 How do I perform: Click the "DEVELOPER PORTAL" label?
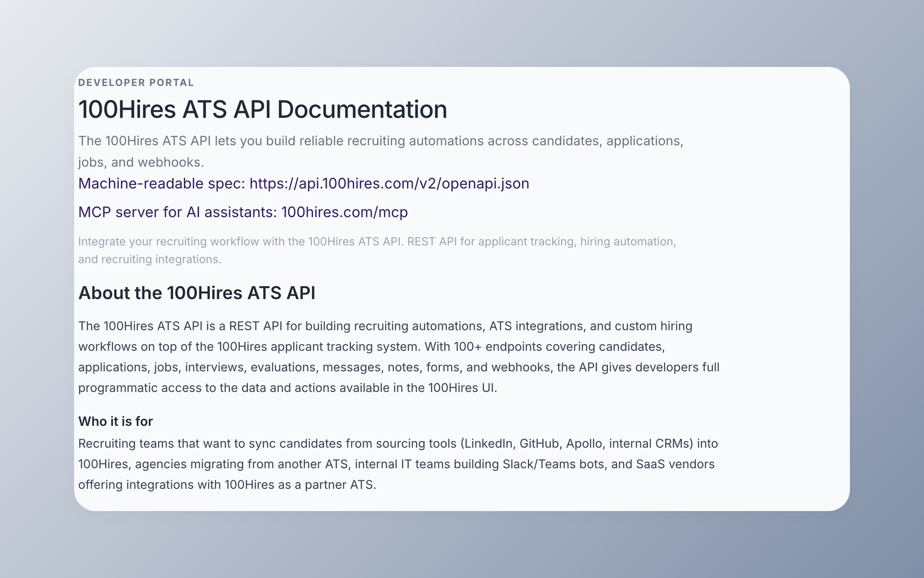click(136, 83)
